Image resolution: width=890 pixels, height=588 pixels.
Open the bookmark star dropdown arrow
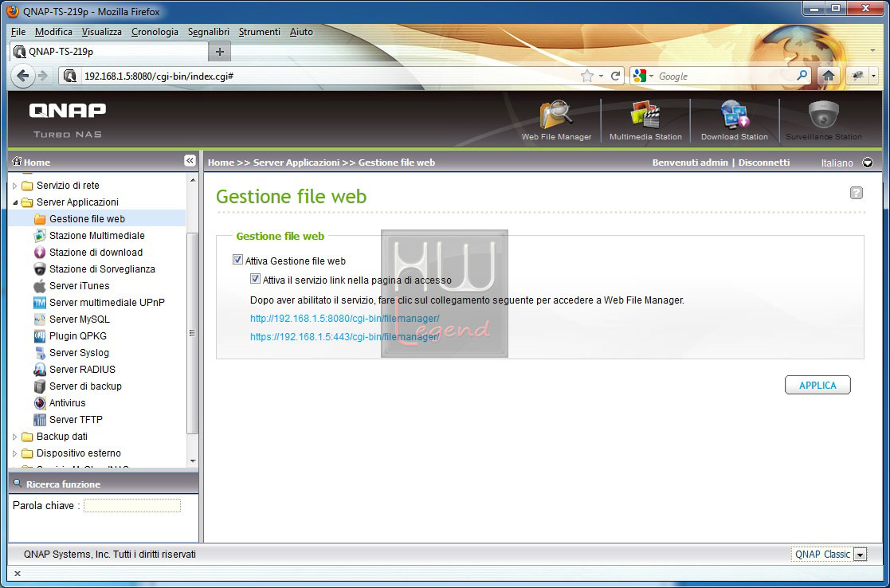[x=601, y=76]
